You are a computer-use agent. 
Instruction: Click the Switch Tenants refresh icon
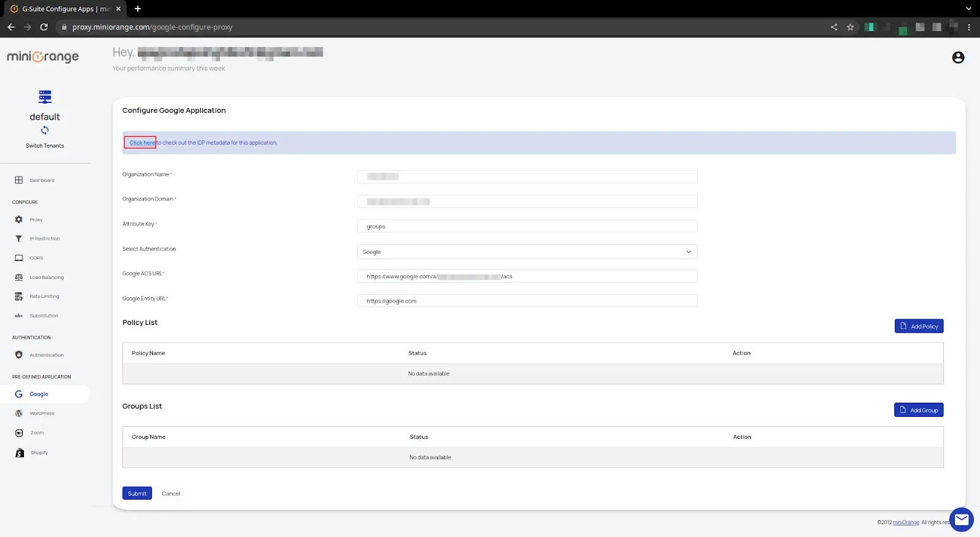click(45, 131)
